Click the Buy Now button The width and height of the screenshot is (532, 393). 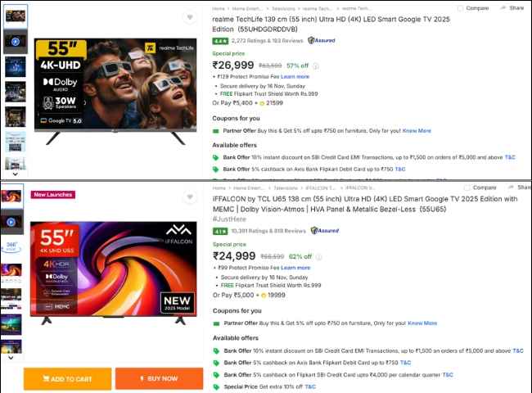click(x=159, y=378)
